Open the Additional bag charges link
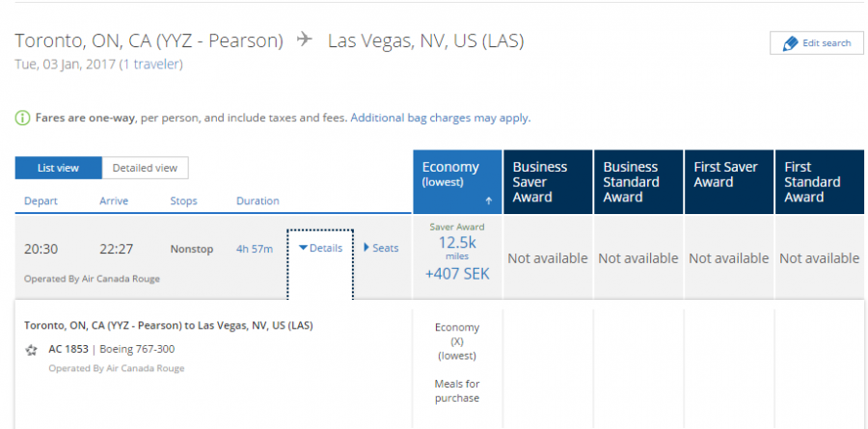868x429 pixels. point(410,119)
